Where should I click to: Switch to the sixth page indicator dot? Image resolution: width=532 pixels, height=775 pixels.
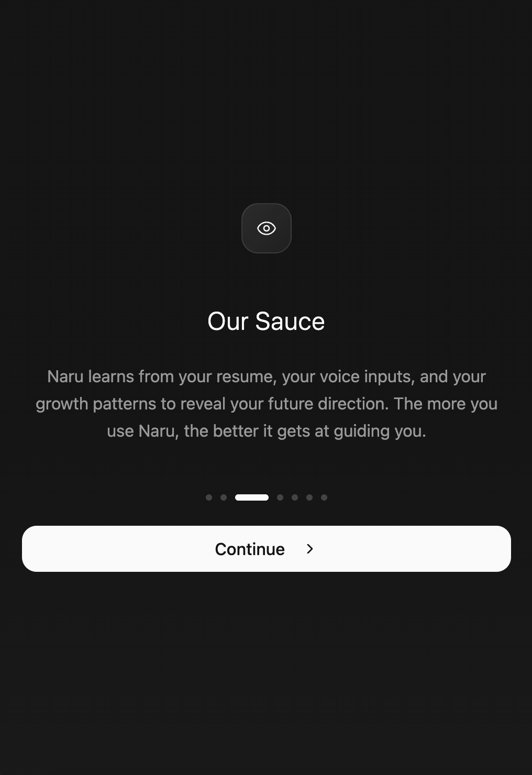pos(309,497)
